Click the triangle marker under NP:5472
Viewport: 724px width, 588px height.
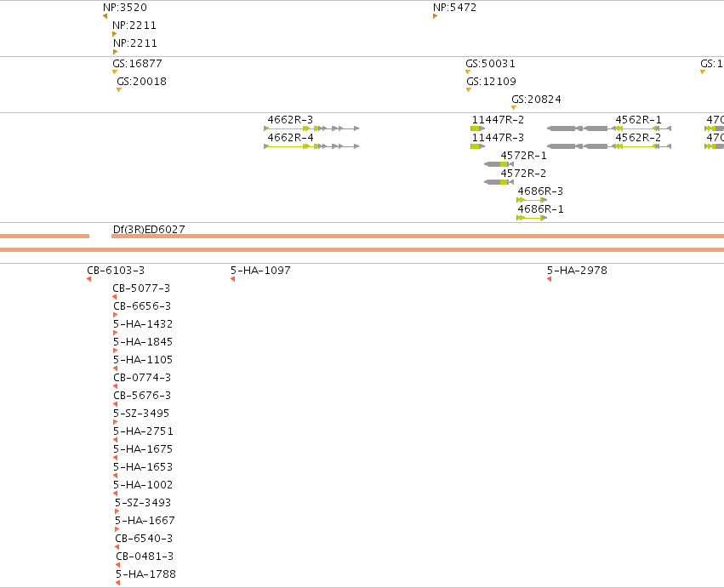[x=435, y=16]
